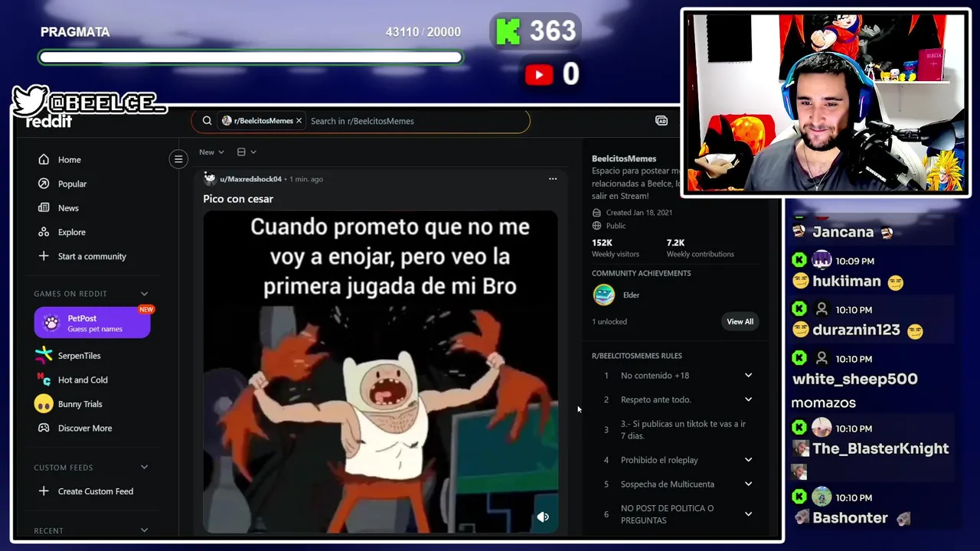
Task: Remove the r/BeelcitosMemes search filter
Action: tap(299, 120)
